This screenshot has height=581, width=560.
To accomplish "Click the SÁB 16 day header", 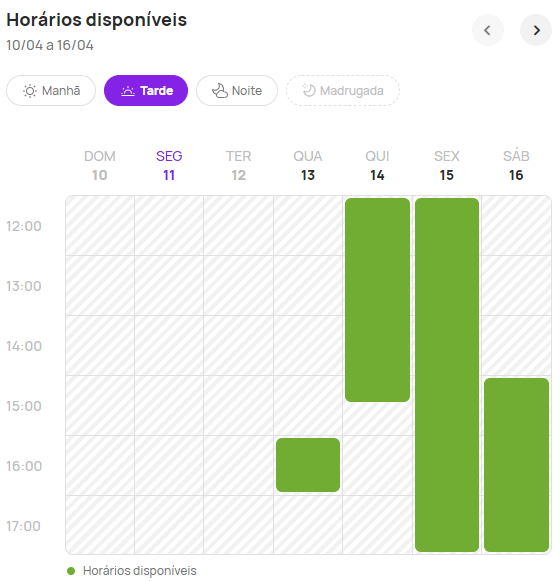I will 516,165.
